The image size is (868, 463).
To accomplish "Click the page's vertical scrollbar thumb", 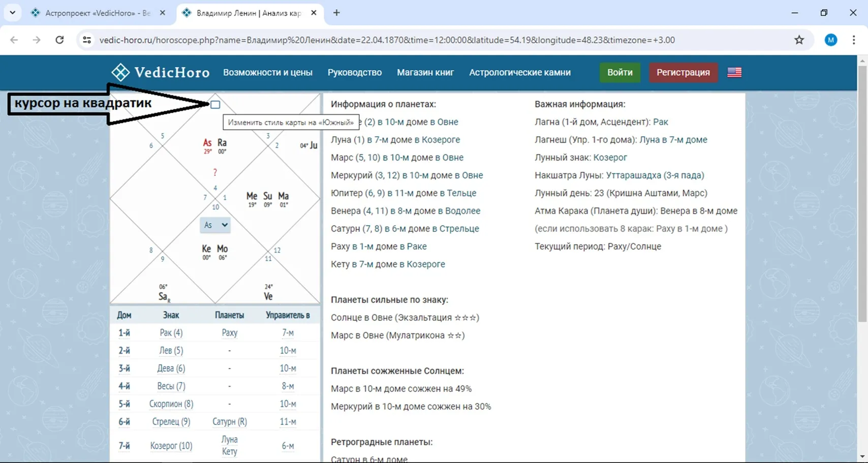I will (x=862, y=193).
